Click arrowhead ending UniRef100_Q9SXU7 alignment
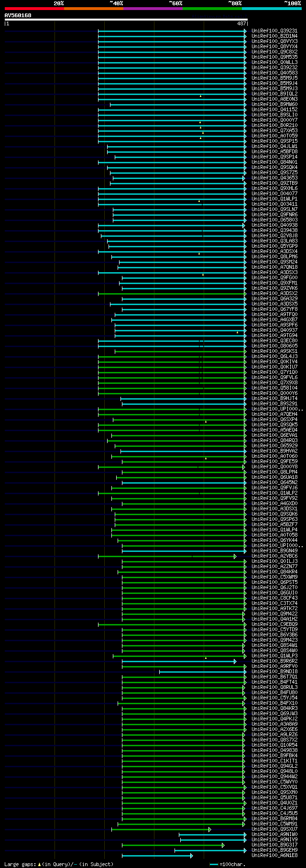This screenshot has height=868, width=306. (209, 829)
